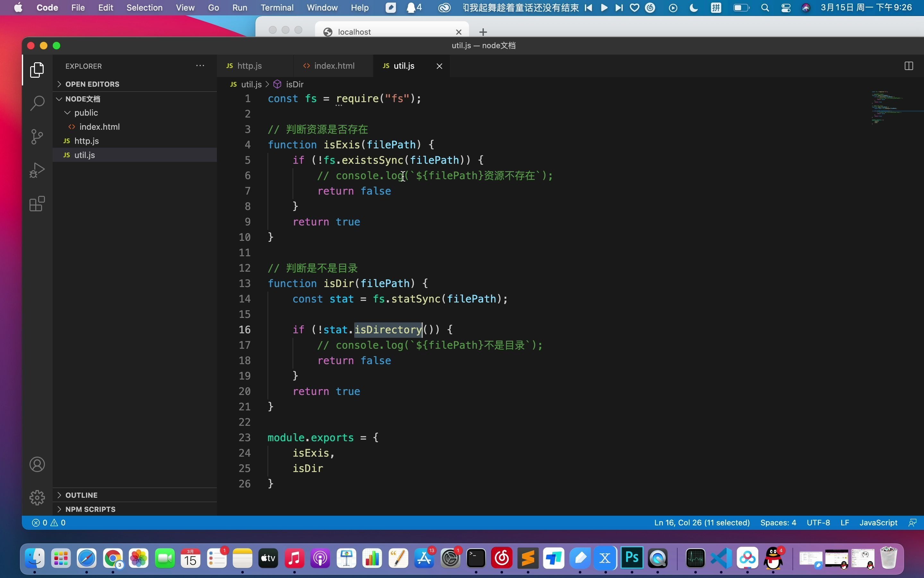Change the LF end of line sequence
The width and height of the screenshot is (924, 578).
point(844,522)
